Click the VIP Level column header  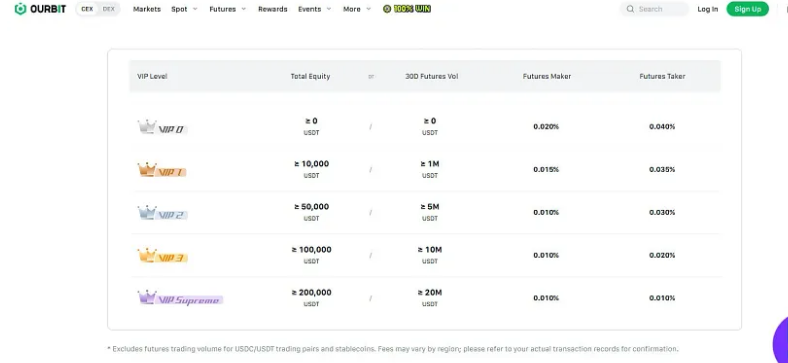click(152, 76)
